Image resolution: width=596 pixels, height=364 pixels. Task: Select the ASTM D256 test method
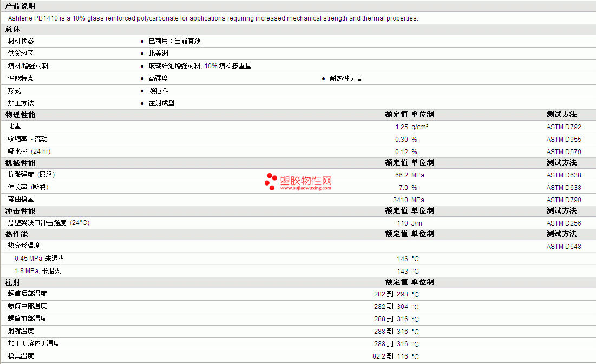click(564, 223)
